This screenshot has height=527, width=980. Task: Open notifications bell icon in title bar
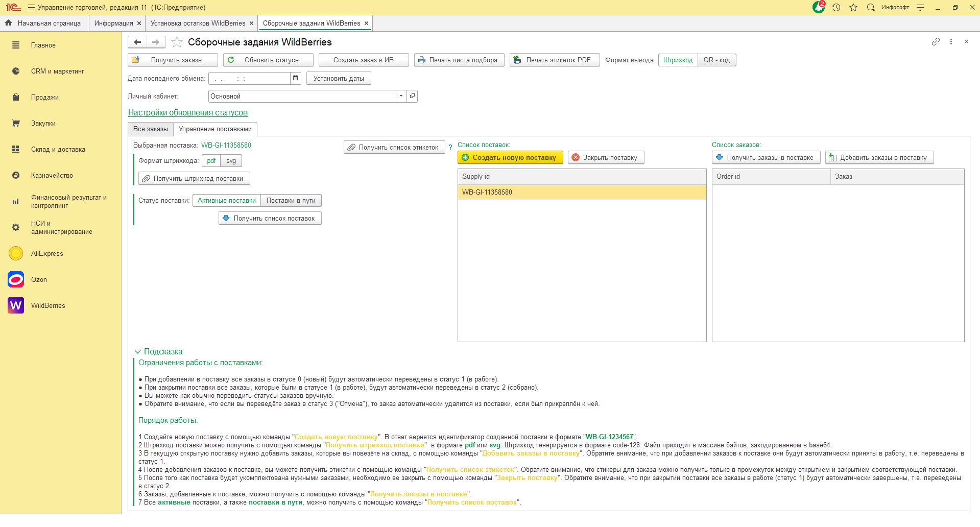coord(818,7)
